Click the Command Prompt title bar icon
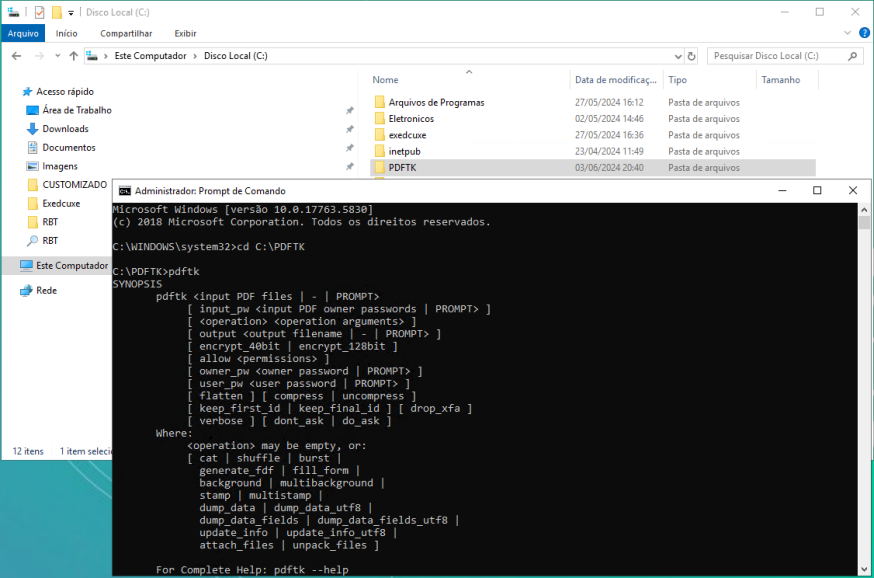The width and height of the screenshot is (874, 578). (x=125, y=191)
